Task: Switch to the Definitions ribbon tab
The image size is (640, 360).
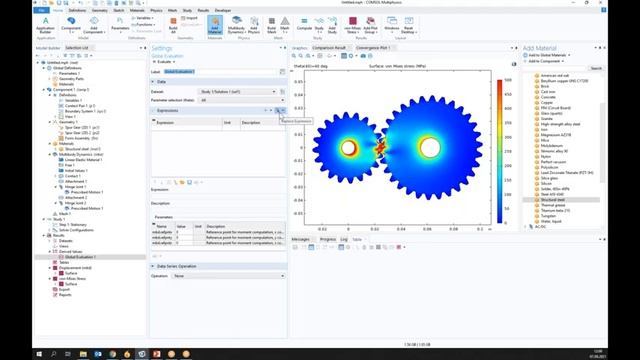Action: coord(77,10)
